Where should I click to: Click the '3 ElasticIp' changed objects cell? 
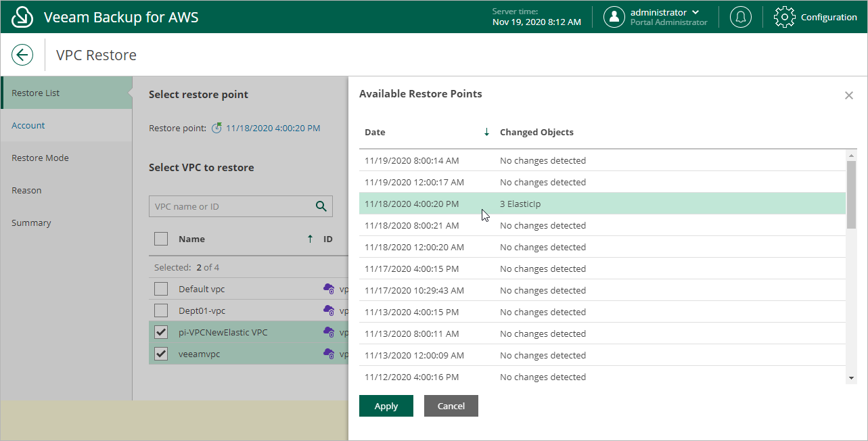[520, 204]
